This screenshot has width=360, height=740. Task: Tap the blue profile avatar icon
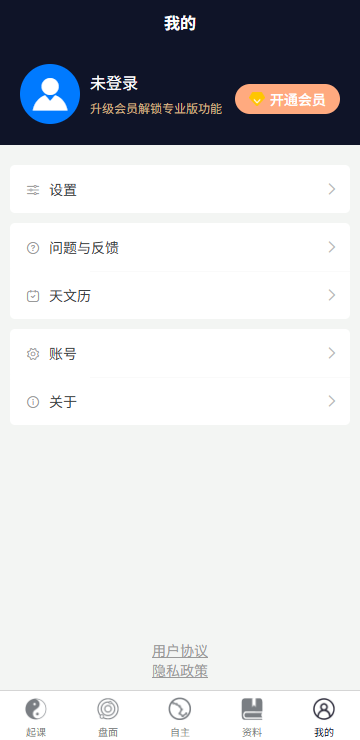[50, 94]
